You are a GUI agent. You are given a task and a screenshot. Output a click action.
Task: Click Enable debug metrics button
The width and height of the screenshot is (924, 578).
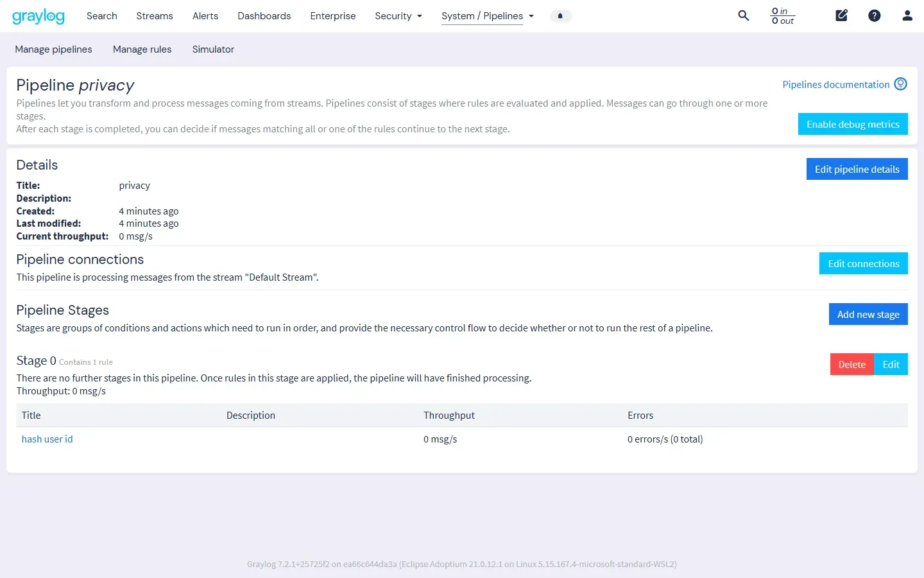click(853, 124)
